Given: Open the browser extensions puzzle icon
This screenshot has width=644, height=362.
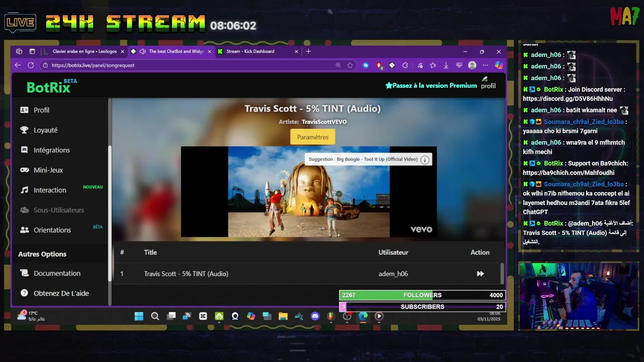Looking at the screenshot, I should click(405, 65).
